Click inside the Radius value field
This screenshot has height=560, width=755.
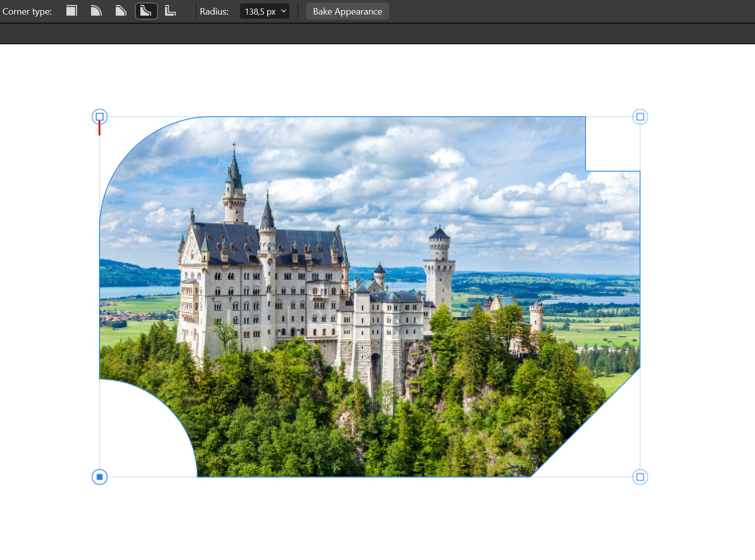[x=259, y=12]
